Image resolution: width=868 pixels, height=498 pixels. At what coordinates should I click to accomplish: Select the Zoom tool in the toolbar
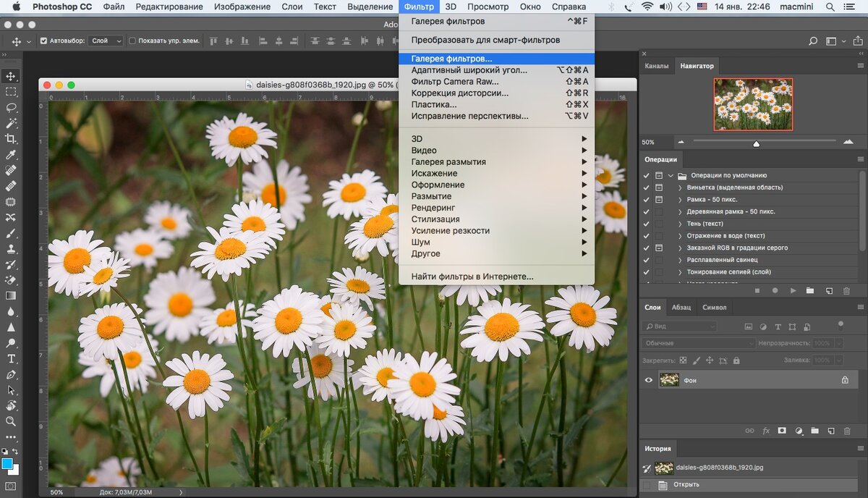(x=11, y=421)
